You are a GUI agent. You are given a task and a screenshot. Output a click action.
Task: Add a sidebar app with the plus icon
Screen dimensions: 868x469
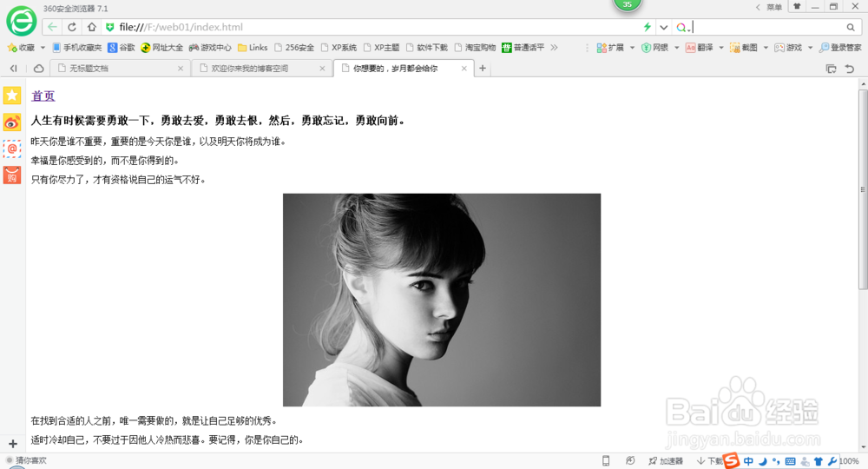click(13, 444)
